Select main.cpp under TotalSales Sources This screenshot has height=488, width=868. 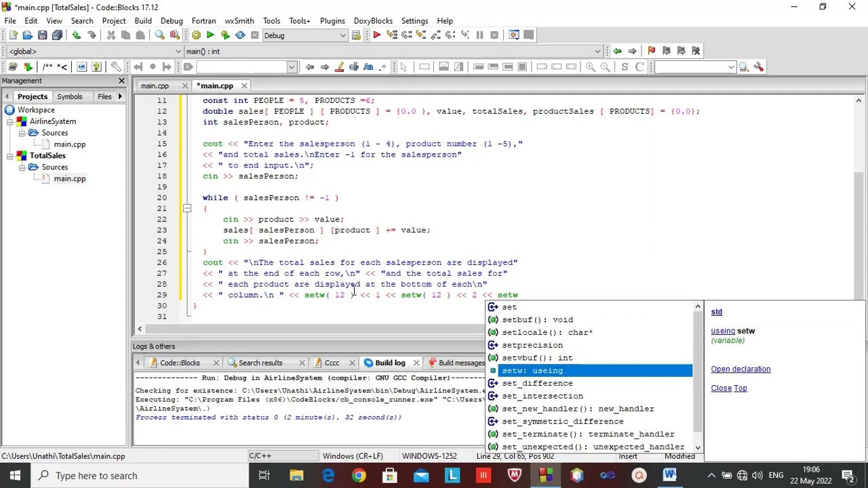(69, 179)
